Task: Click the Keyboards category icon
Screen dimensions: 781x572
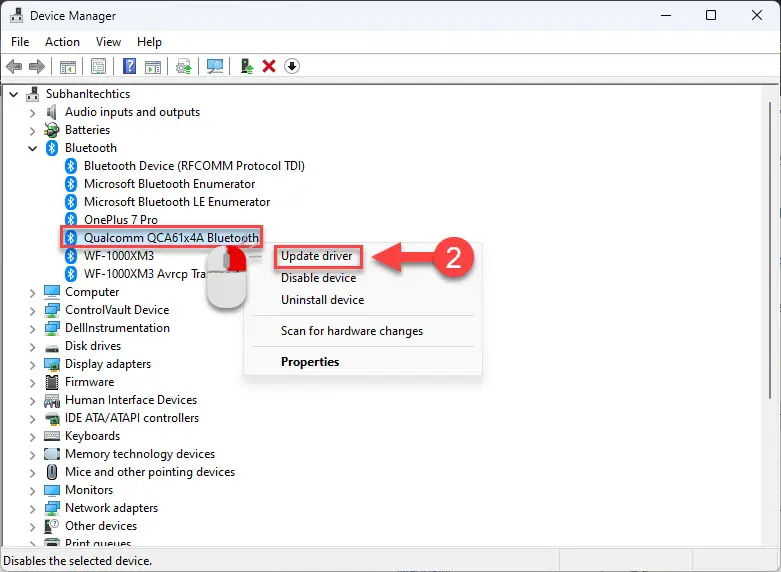Action: pyautogui.click(x=52, y=436)
